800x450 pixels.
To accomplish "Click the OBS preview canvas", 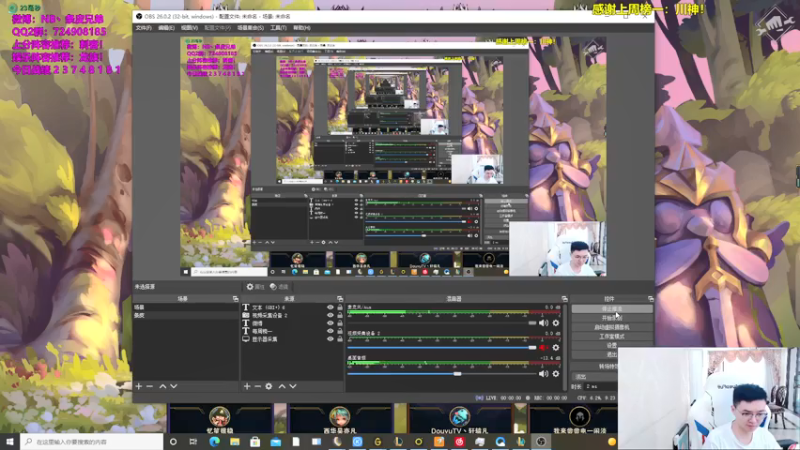I will tap(393, 157).
